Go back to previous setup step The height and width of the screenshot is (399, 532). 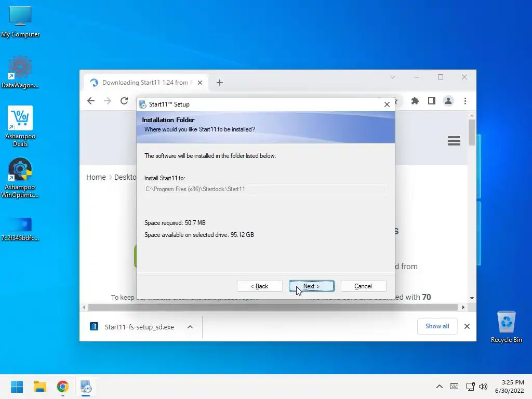coord(260,286)
